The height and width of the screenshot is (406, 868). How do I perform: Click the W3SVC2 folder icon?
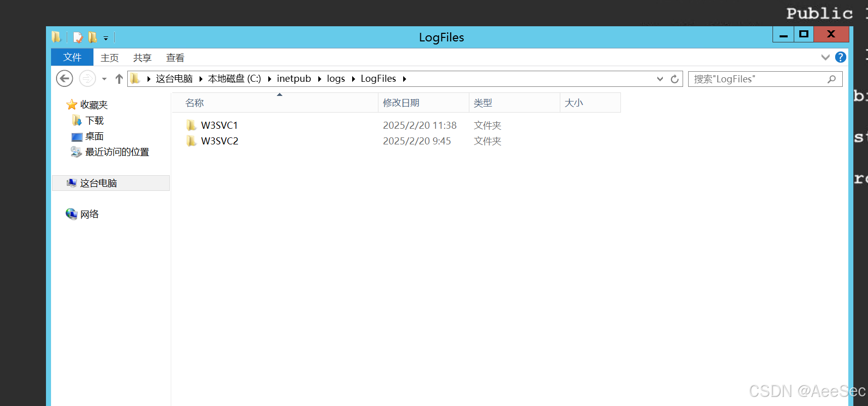(191, 140)
